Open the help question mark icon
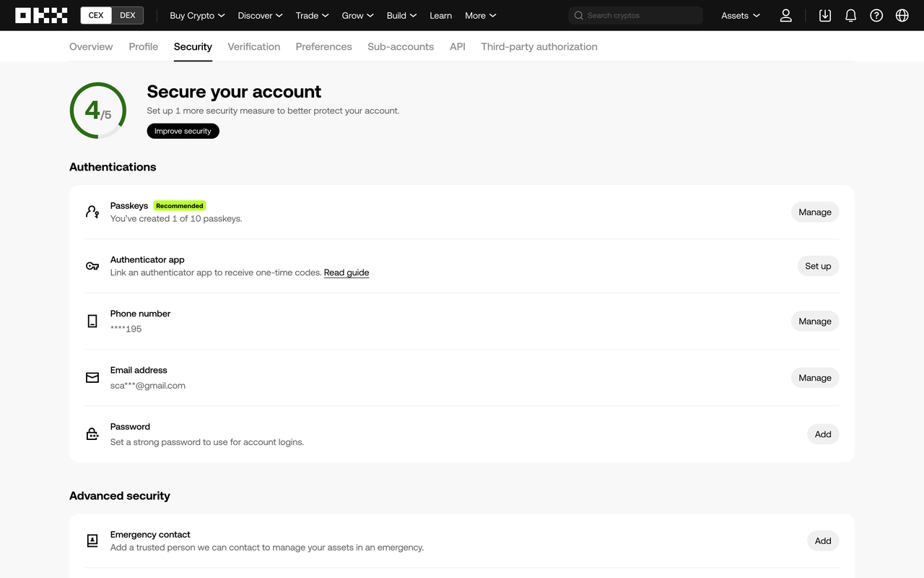Screen dimensions: 924x578 coord(876,15)
